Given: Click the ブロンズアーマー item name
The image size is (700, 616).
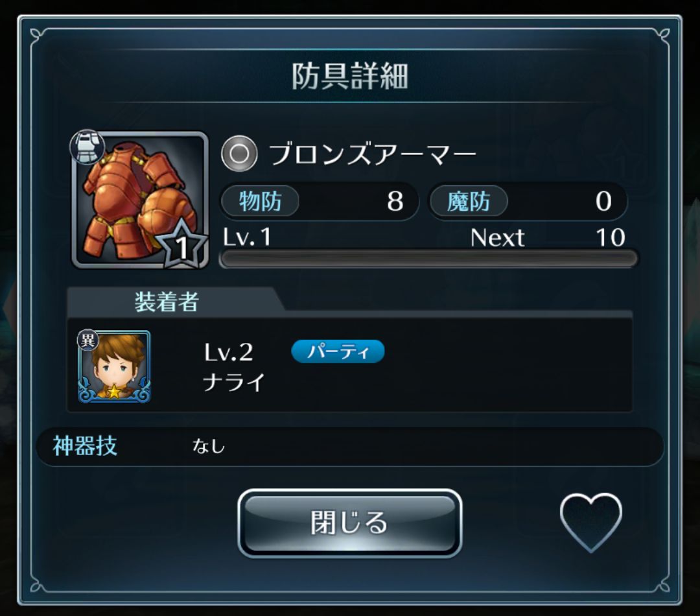Looking at the screenshot, I should (373, 154).
